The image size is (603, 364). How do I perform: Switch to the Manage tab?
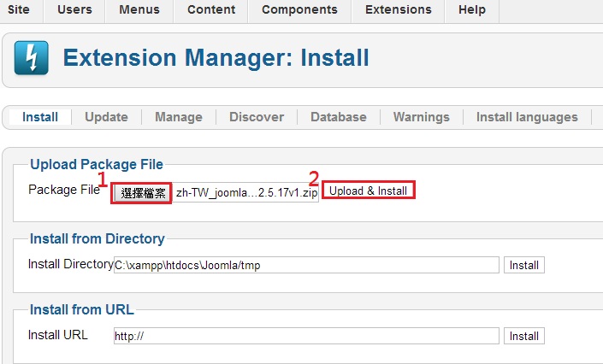(x=179, y=117)
